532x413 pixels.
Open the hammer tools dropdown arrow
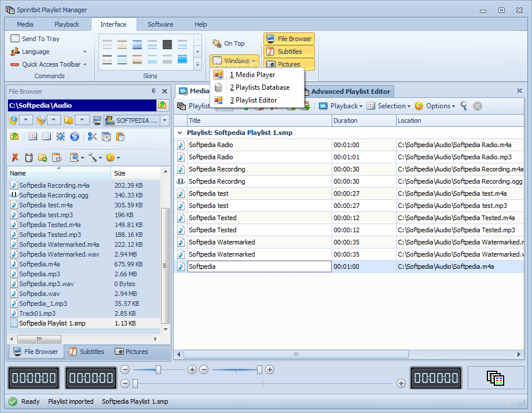[100, 158]
